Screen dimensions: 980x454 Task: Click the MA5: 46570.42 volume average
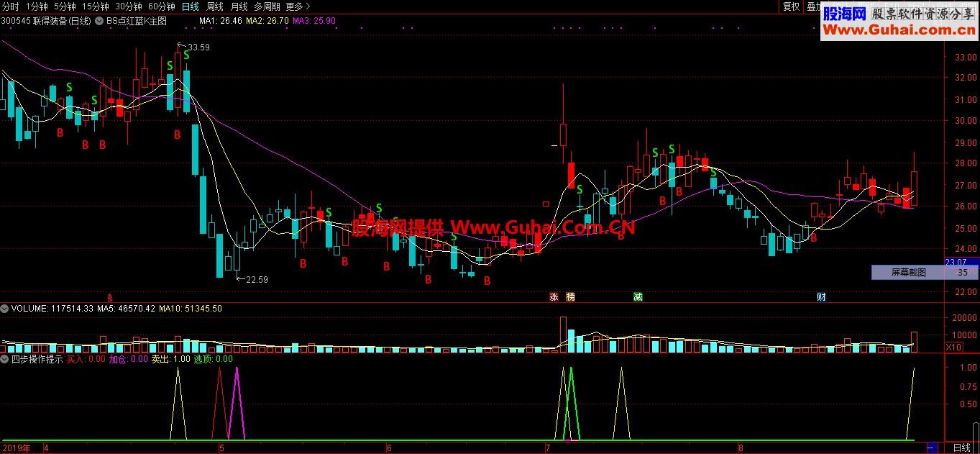click(x=127, y=309)
